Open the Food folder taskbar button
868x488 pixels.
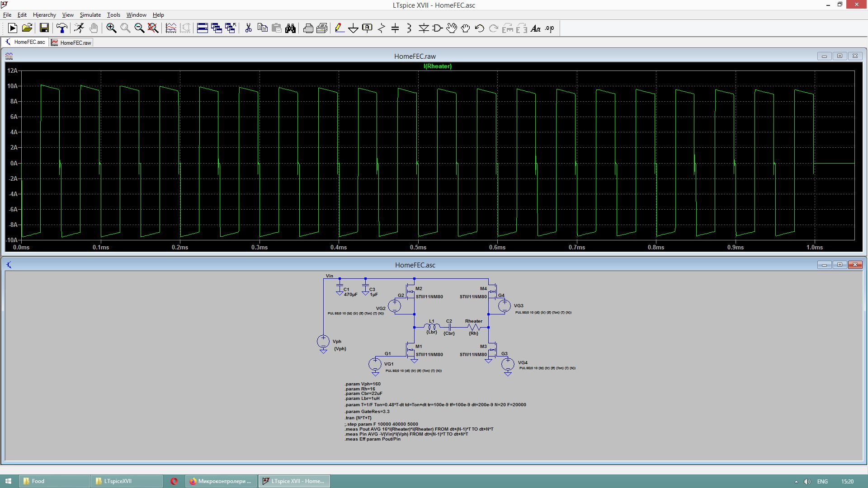tap(55, 481)
